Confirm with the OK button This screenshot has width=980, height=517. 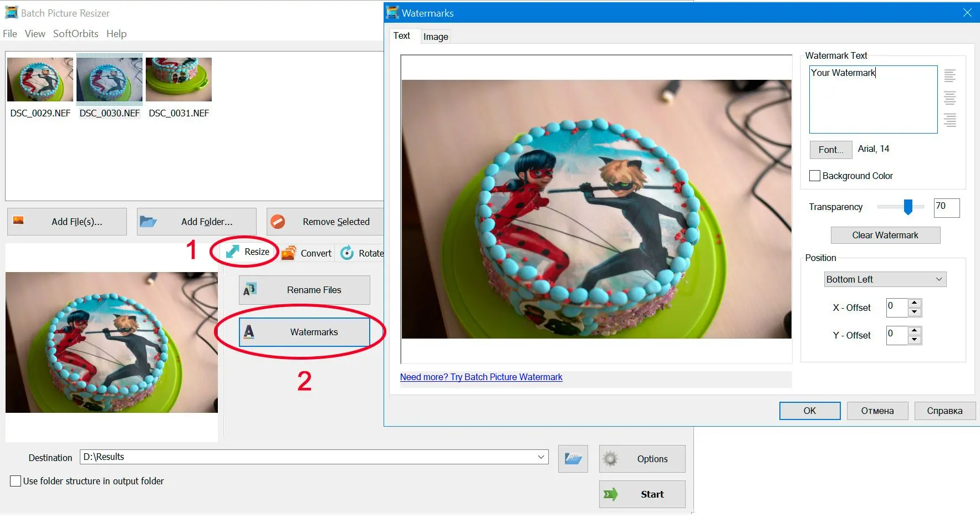coord(810,411)
